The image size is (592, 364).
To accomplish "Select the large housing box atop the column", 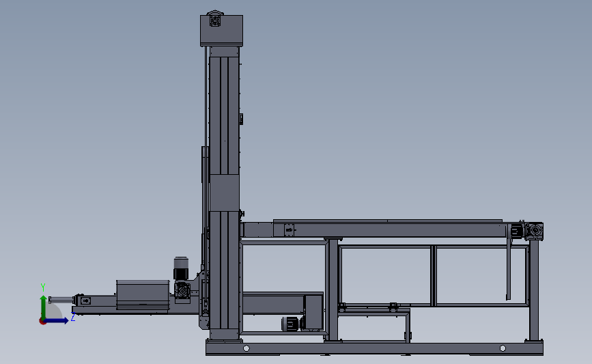I will coord(222,30).
